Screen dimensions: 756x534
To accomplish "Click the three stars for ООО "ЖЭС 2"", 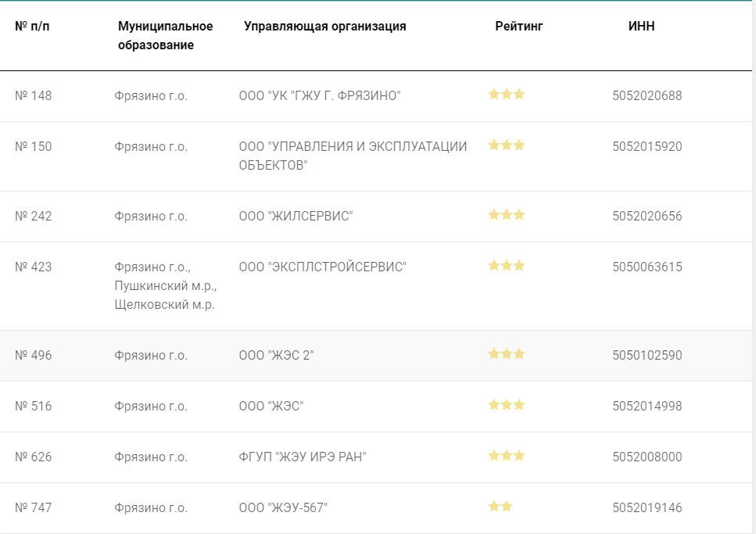I will pyautogui.click(x=507, y=354).
